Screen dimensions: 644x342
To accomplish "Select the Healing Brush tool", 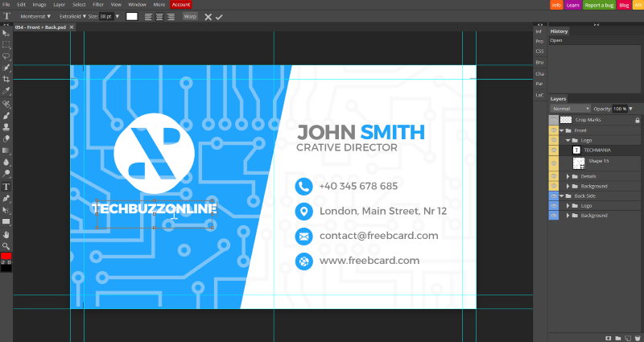I will [x=6, y=105].
